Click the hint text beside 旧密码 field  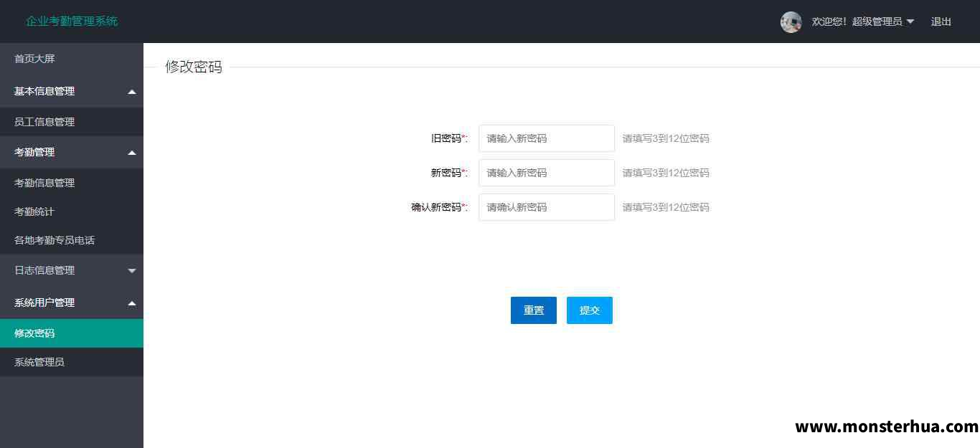tap(666, 138)
